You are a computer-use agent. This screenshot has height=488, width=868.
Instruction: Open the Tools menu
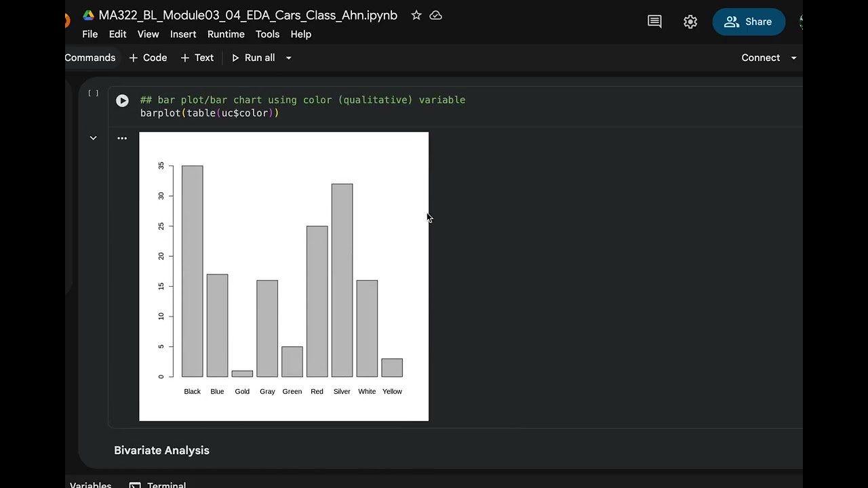click(267, 34)
